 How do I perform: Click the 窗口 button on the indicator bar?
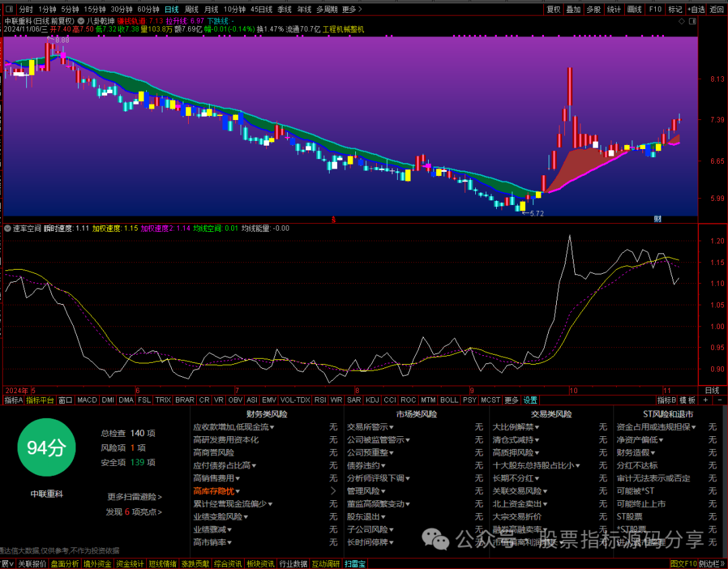click(x=65, y=400)
